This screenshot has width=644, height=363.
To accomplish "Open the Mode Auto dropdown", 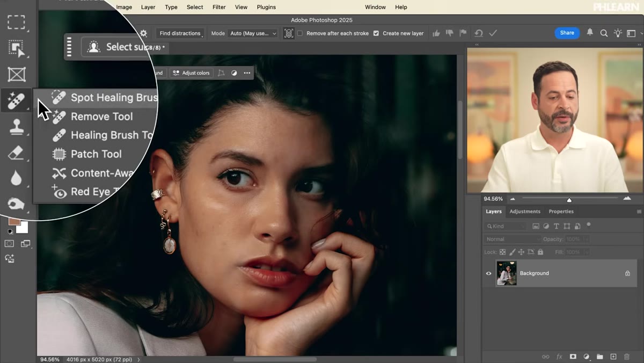I will (x=252, y=33).
